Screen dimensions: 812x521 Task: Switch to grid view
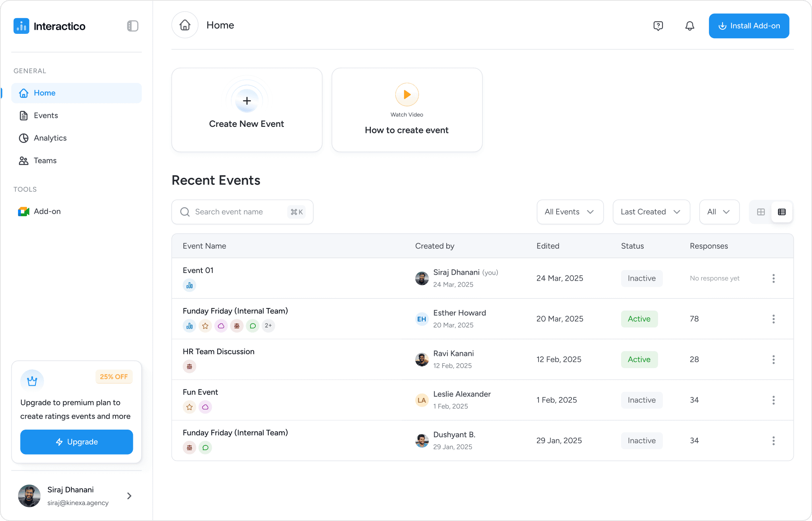(761, 212)
